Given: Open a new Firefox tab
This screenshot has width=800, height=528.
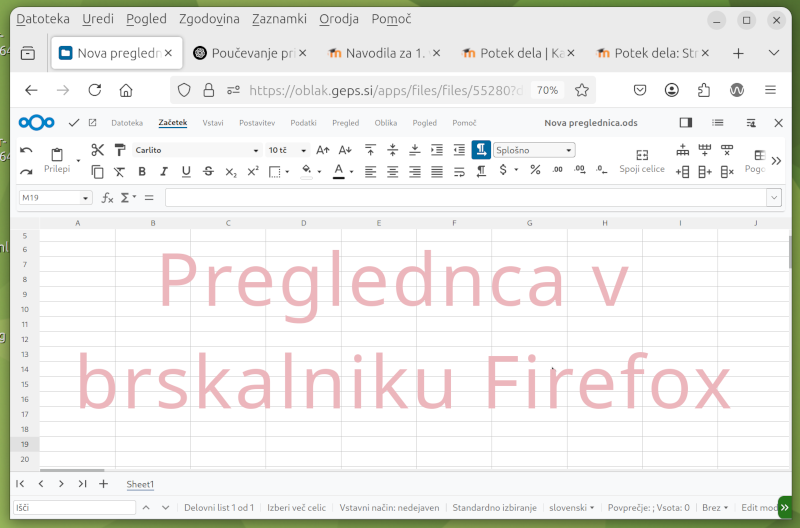Looking at the screenshot, I should click(738, 53).
